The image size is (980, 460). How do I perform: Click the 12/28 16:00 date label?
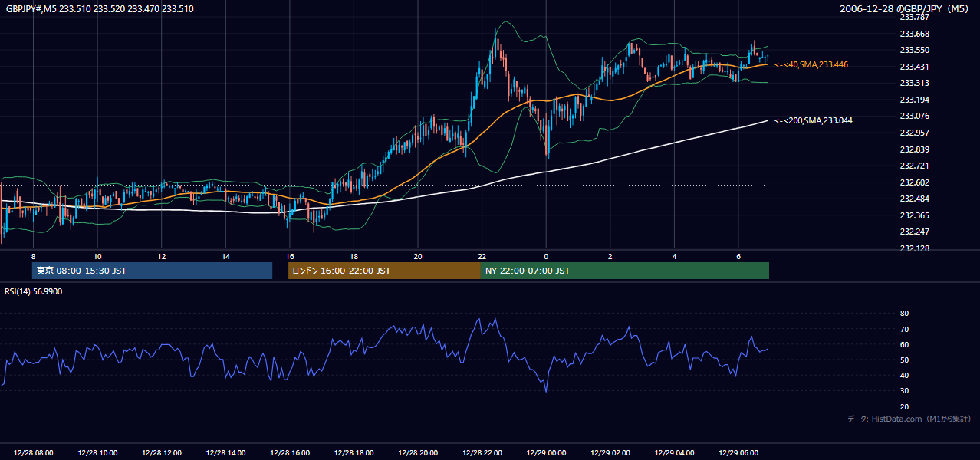pyautogui.click(x=290, y=453)
